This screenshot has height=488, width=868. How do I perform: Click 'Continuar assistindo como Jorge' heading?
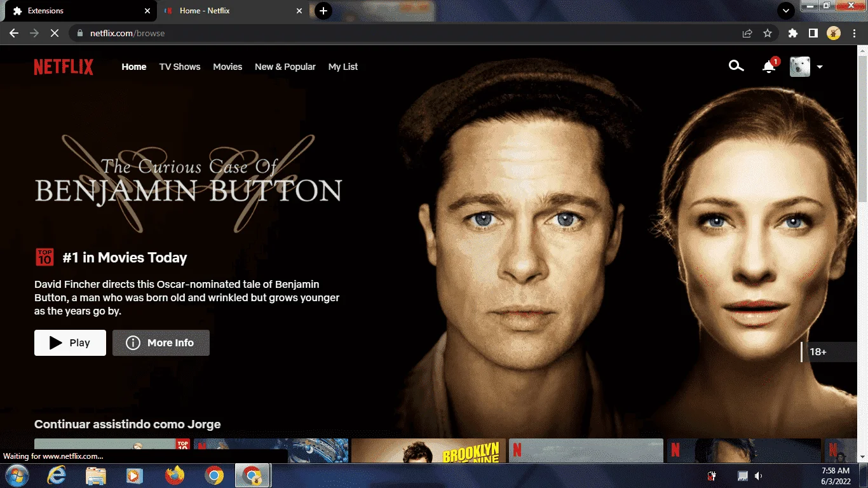127,424
